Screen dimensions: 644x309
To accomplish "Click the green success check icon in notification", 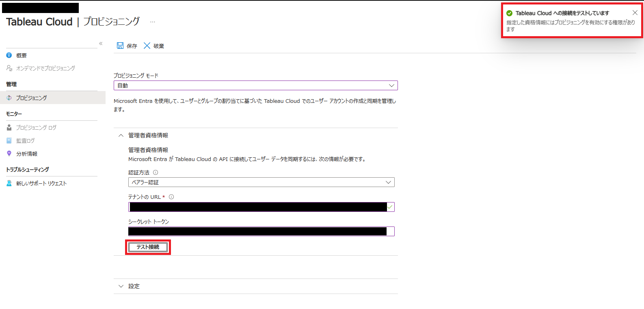I will [x=509, y=13].
